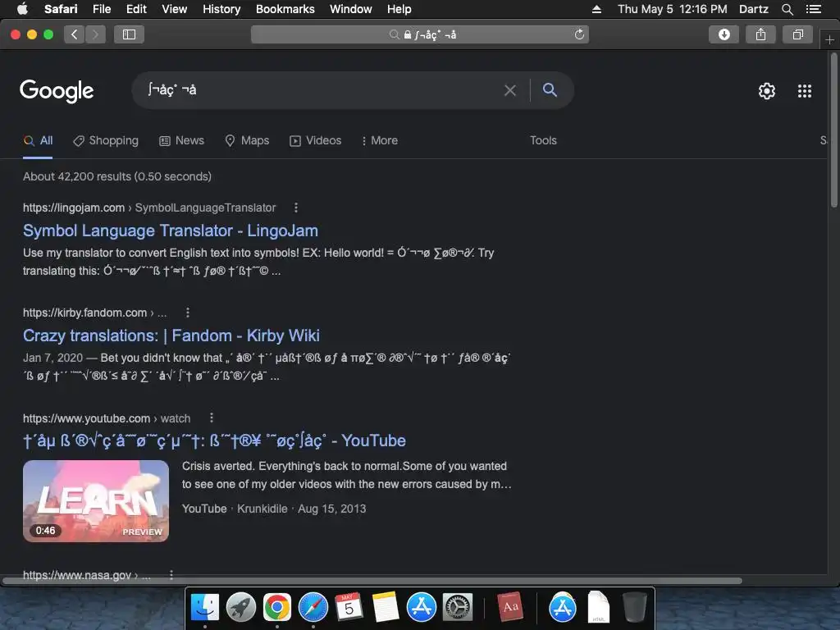Expand the More search filters
Image resolution: width=840 pixels, height=630 pixels.
point(379,141)
